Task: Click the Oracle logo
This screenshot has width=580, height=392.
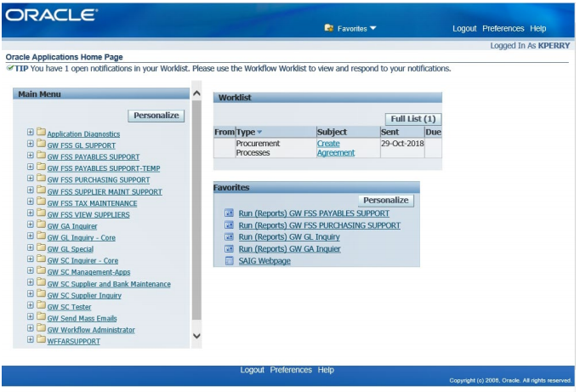Action: [x=51, y=15]
